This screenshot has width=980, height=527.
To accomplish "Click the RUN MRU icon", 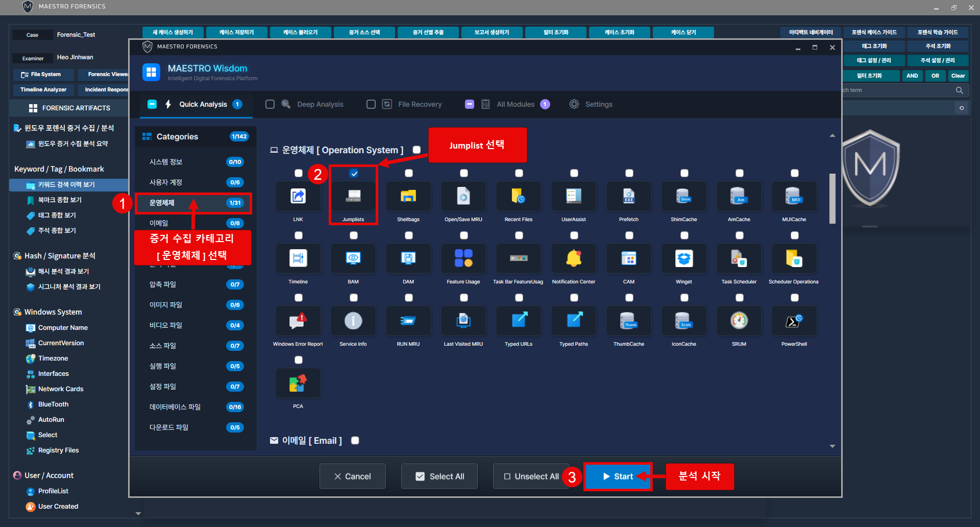I will pyautogui.click(x=408, y=321).
